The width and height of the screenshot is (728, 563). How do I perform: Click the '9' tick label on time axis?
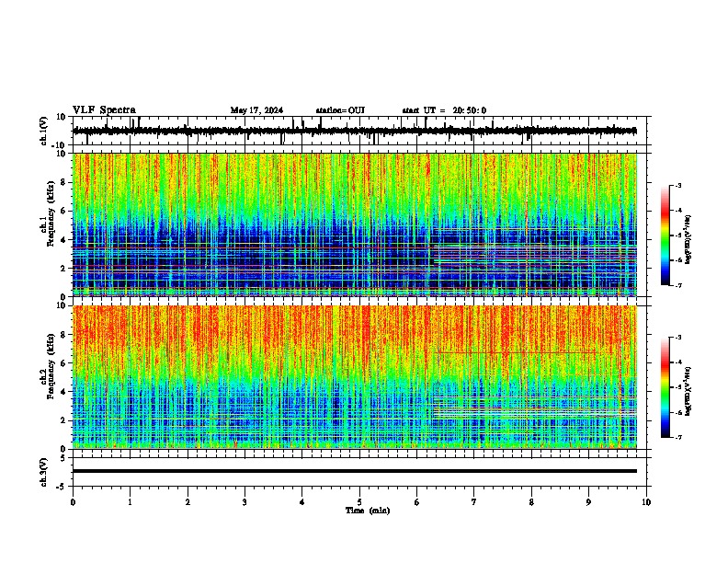coord(588,502)
